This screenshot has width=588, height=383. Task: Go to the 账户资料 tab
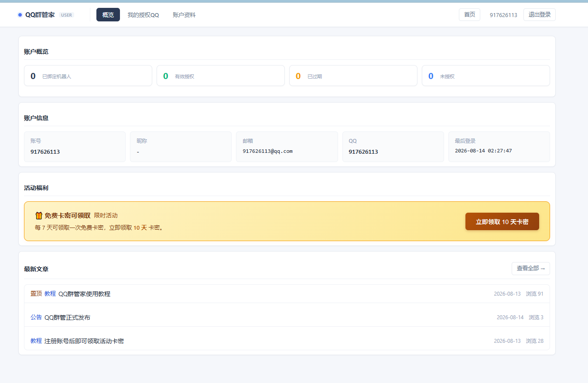(x=184, y=15)
